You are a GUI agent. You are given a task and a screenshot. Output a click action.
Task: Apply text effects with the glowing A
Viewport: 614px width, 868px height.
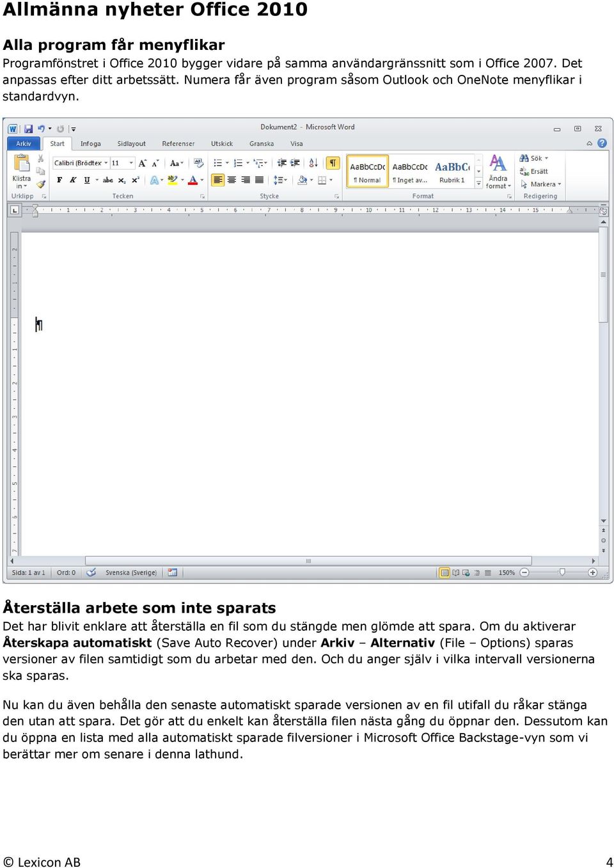[154, 180]
